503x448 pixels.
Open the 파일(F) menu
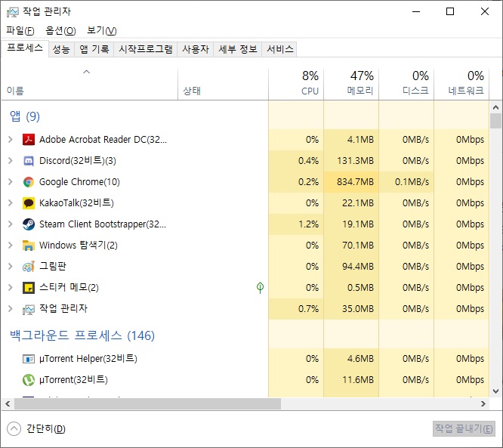click(20, 31)
